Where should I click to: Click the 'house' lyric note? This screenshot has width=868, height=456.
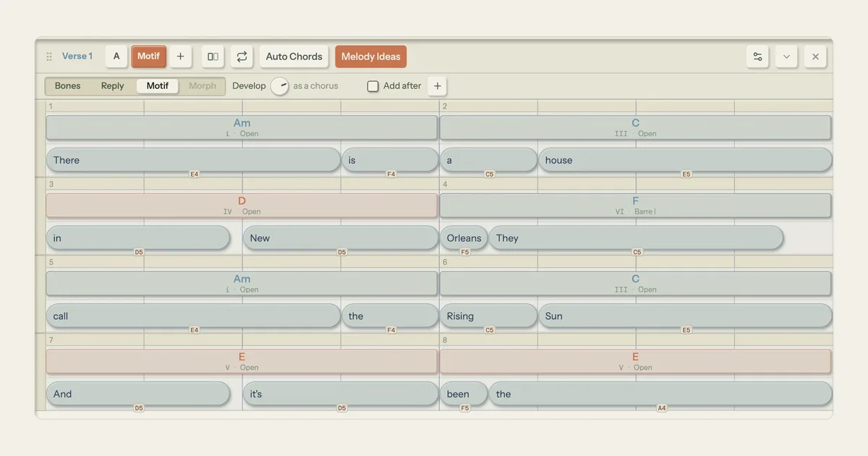coord(685,160)
